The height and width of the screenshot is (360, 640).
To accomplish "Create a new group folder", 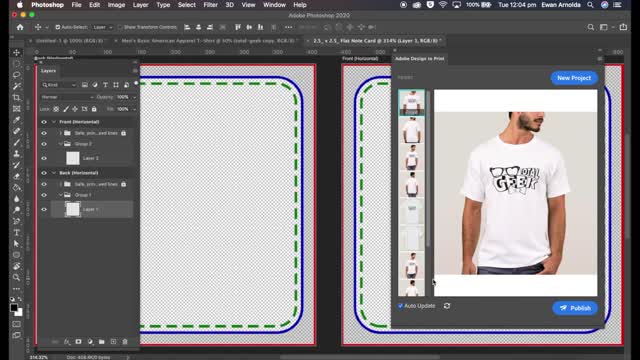I will coord(102,342).
